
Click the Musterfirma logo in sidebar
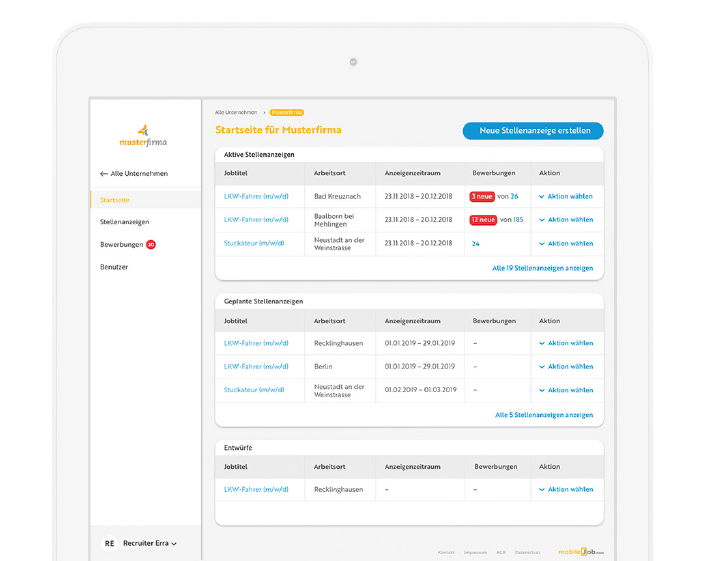tap(143, 136)
